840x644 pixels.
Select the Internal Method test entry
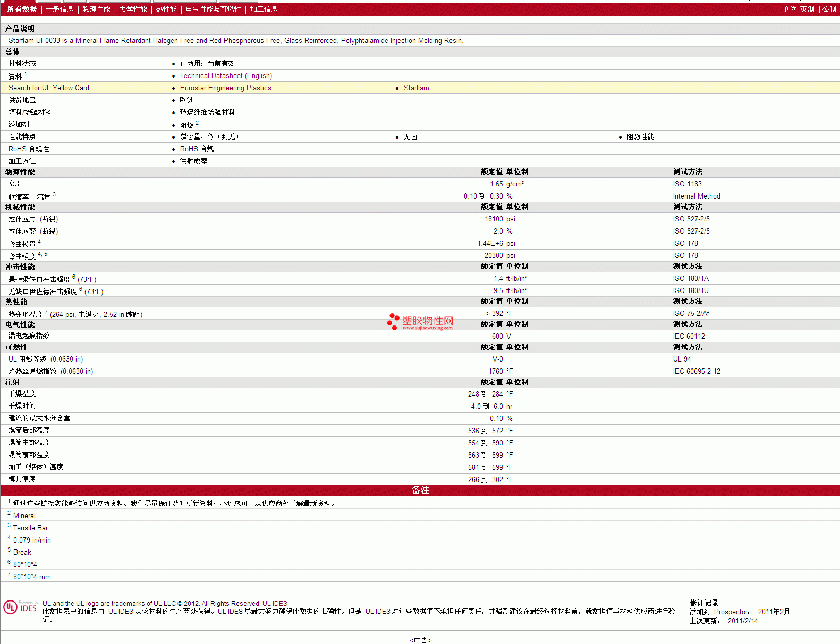point(697,196)
